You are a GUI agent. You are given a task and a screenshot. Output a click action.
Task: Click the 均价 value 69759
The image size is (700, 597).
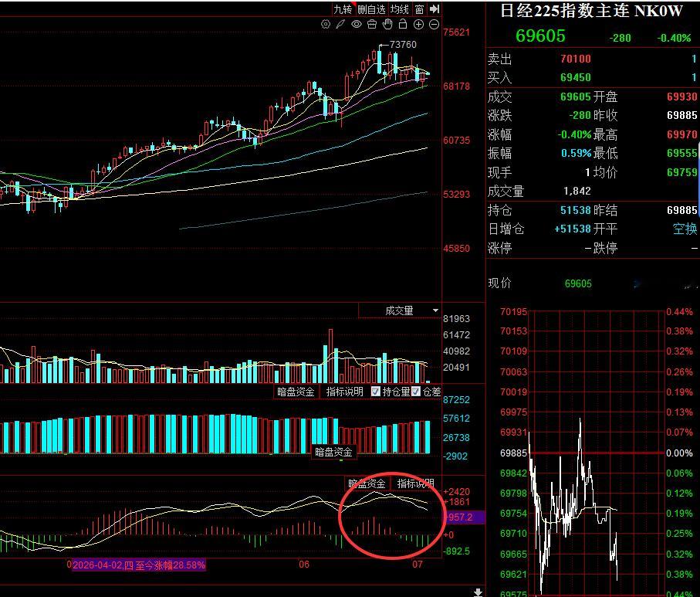pyautogui.click(x=681, y=172)
